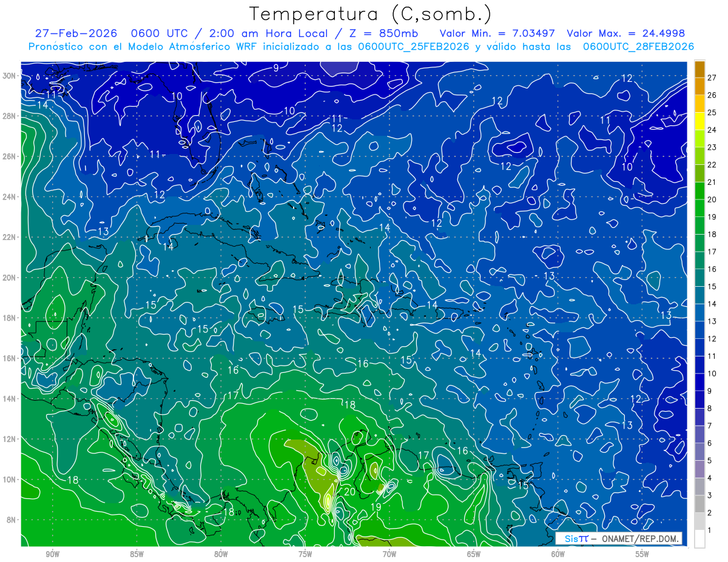728x562 pixels.
Task: Click the 60W longitude axis label
Action: click(x=558, y=554)
